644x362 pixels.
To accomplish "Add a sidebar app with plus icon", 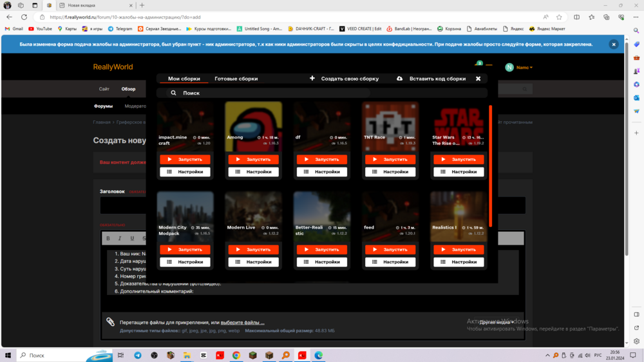I will (636, 133).
